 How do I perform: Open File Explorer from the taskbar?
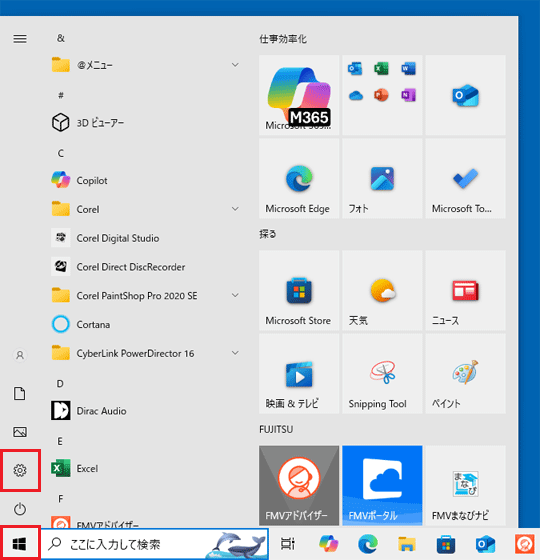coord(407,544)
